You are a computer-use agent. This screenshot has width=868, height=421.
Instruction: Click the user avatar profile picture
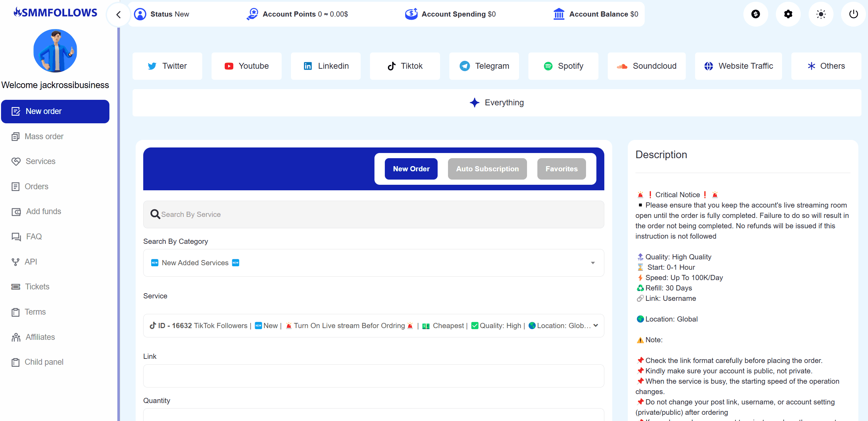pyautogui.click(x=55, y=51)
